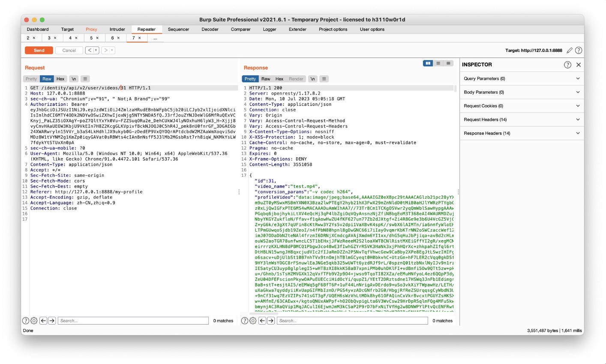
Task: Open the Intruder tab
Action: [117, 29]
